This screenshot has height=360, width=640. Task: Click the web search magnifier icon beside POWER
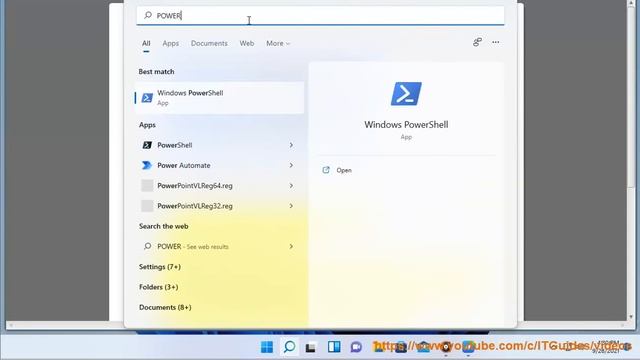pos(147,246)
